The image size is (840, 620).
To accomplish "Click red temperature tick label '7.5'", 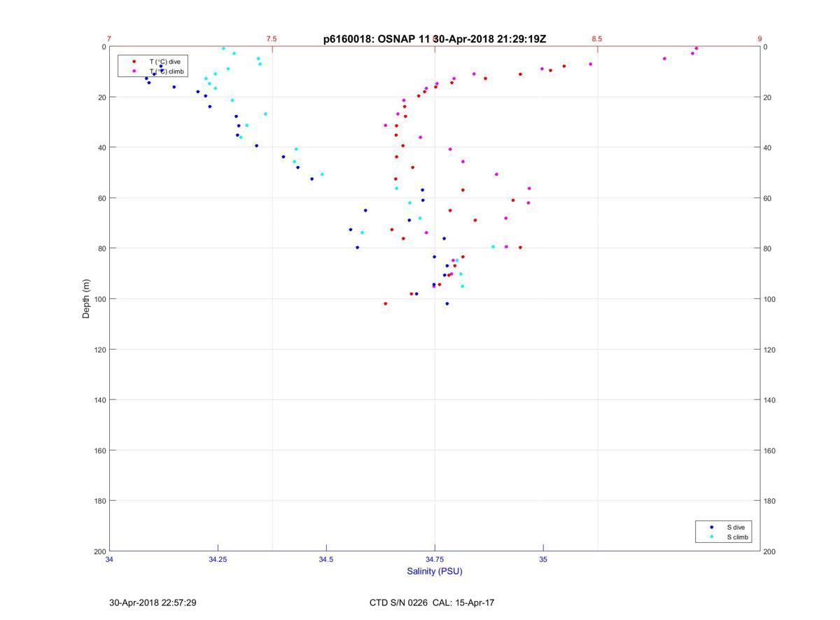I will [272, 39].
